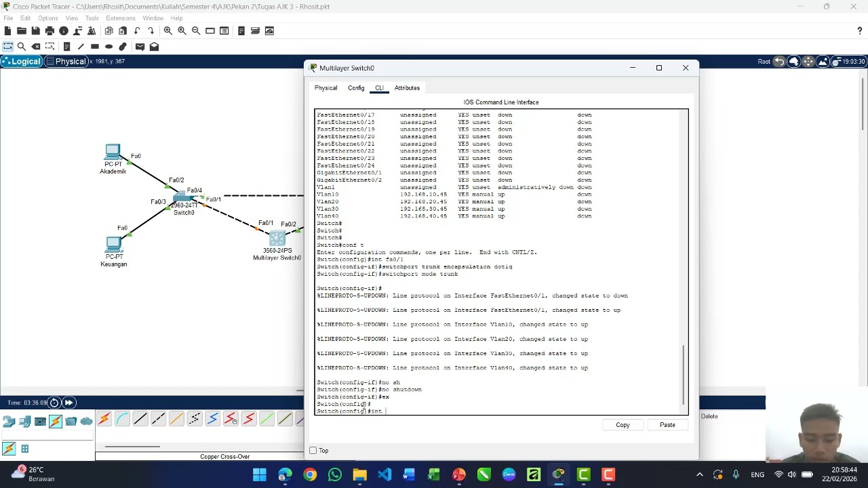Pick the Delete tool

(x=36, y=46)
